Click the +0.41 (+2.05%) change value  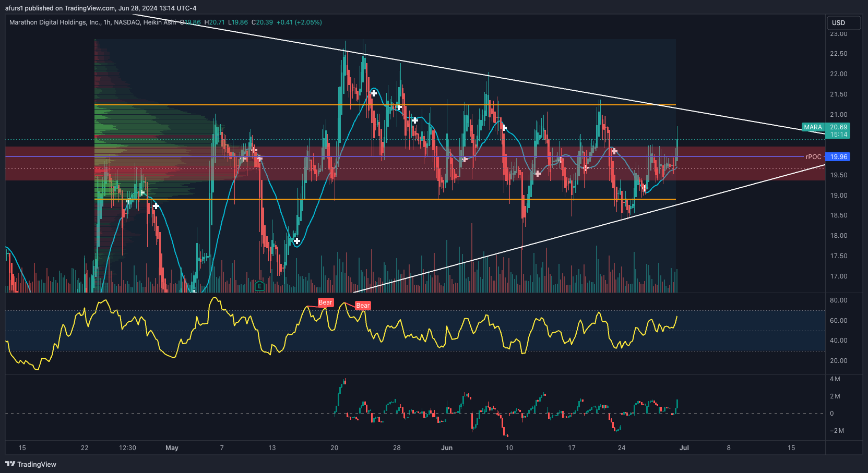pyautogui.click(x=299, y=22)
